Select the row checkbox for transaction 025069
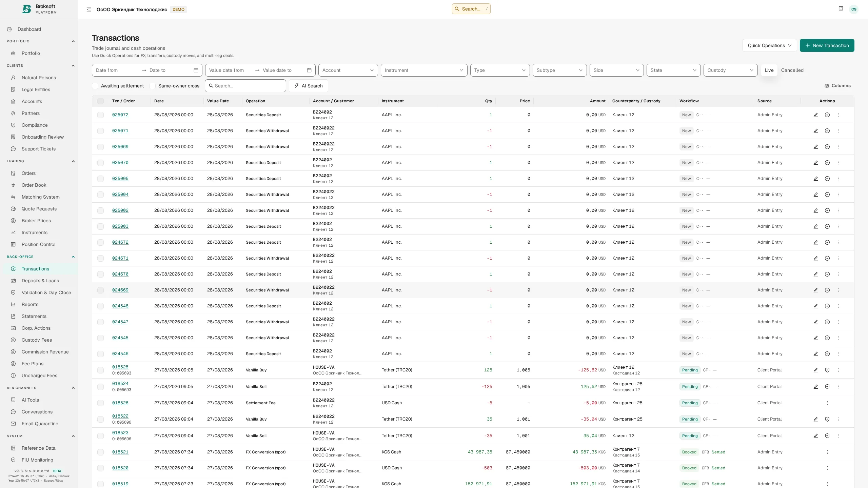The image size is (868, 488). coord(101,147)
